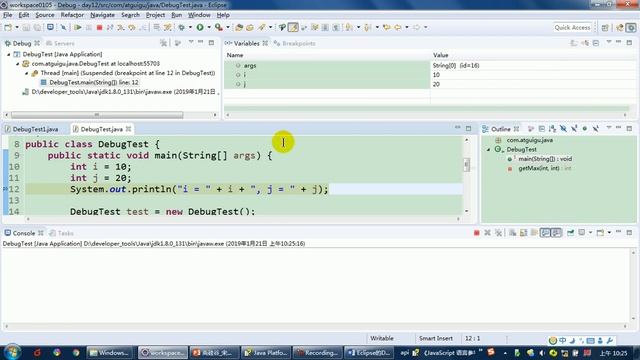Collapse the DebugTest [Java Application] tree node
The width and height of the screenshot is (640, 360).
pyautogui.click(x=8, y=54)
